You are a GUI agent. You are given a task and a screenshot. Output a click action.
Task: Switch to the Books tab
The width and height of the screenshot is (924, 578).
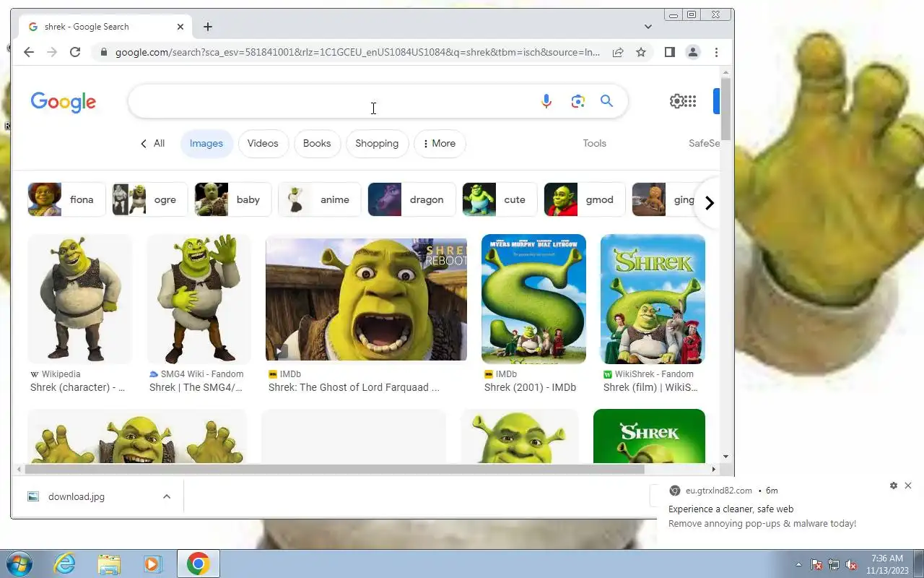[317, 143]
